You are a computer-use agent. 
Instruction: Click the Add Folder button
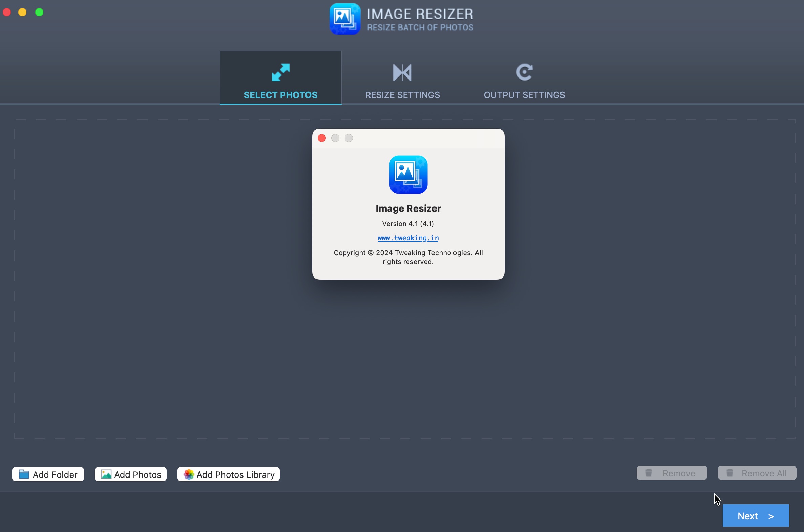pyautogui.click(x=48, y=474)
